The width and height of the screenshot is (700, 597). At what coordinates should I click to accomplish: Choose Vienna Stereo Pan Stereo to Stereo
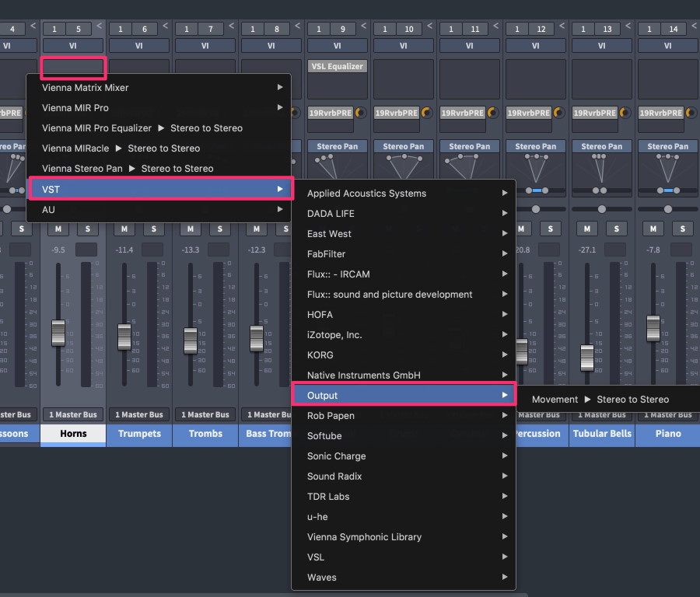point(159,168)
